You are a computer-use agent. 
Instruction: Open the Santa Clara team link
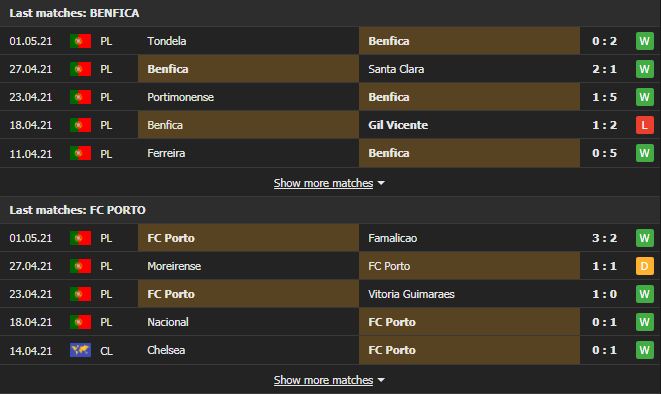click(396, 69)
